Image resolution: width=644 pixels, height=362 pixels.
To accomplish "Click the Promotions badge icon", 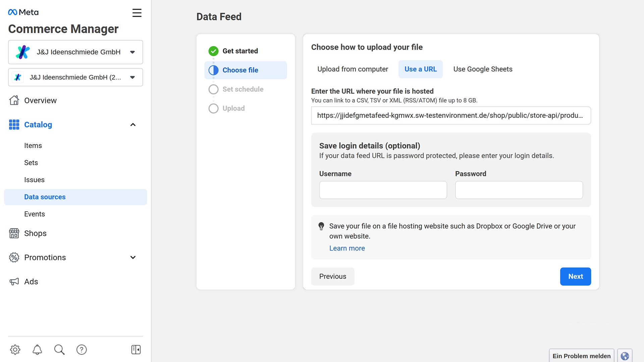I will [x=14, y=257].
